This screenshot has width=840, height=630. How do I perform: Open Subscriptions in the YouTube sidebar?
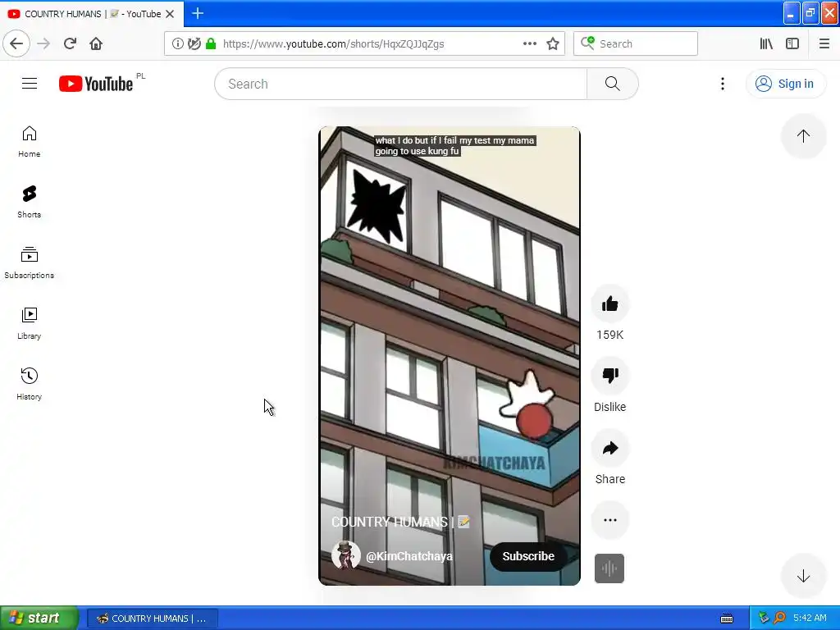pyautogui.click(x=29, y=263)
